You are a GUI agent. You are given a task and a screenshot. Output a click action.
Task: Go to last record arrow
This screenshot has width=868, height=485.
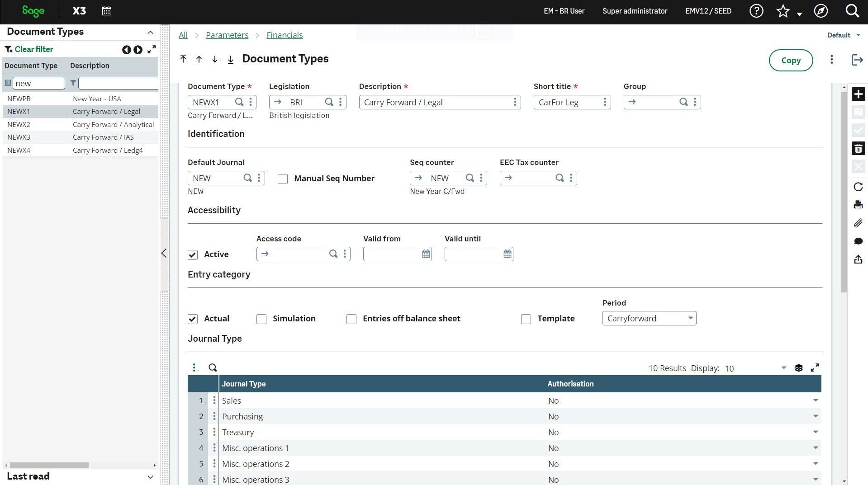click(231, 59)
